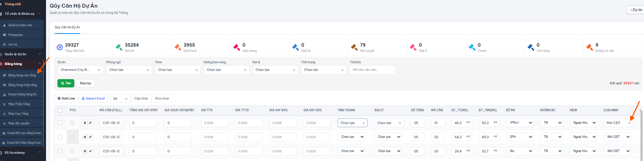
Task: Open Tình trạng dropdown in row C1Z1-05-01
Action: (x=352, y=123)
